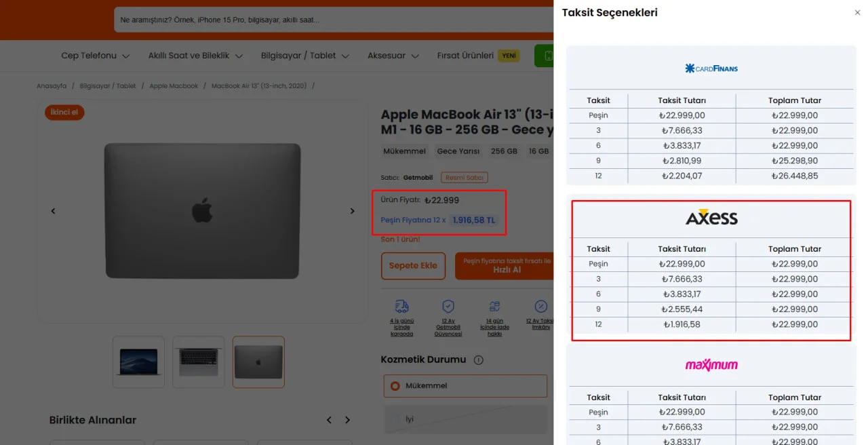The width and height of the screenshot is (868, 445).
Task: Click CardFinans total ₺26.448,85
Action: point(795,176)
